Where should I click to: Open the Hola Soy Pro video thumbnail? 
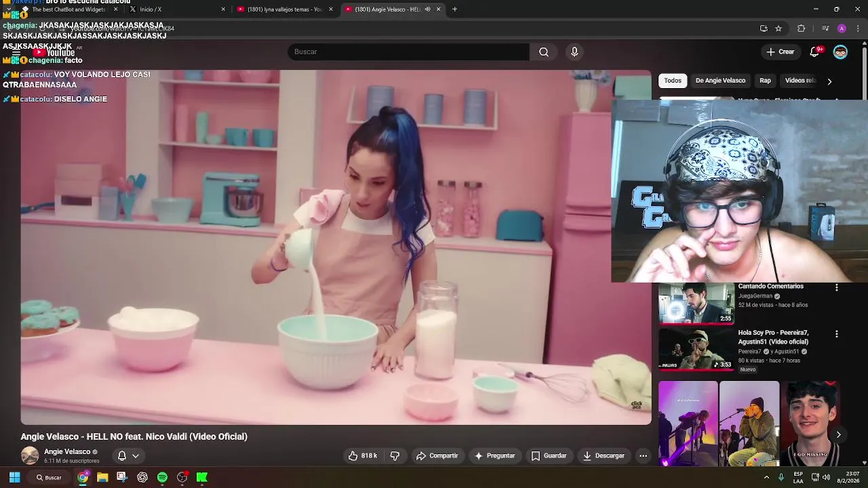tap(696, 350)
